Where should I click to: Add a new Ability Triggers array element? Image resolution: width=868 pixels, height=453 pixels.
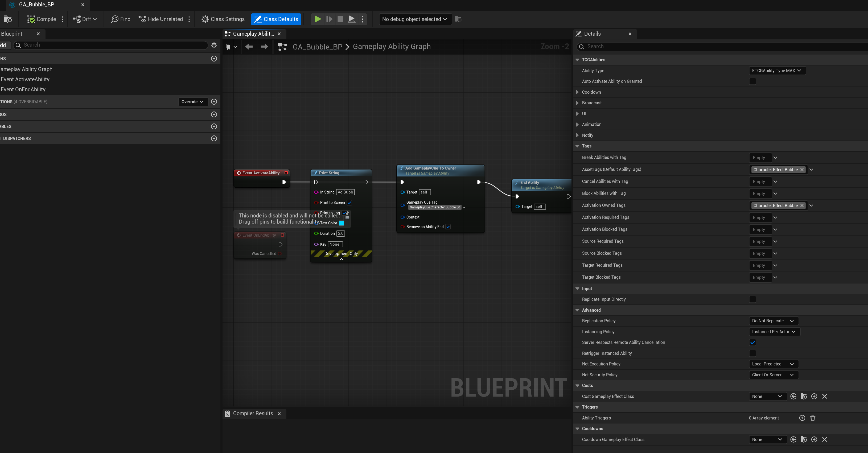pyautogui.click(x=802, y=418)
